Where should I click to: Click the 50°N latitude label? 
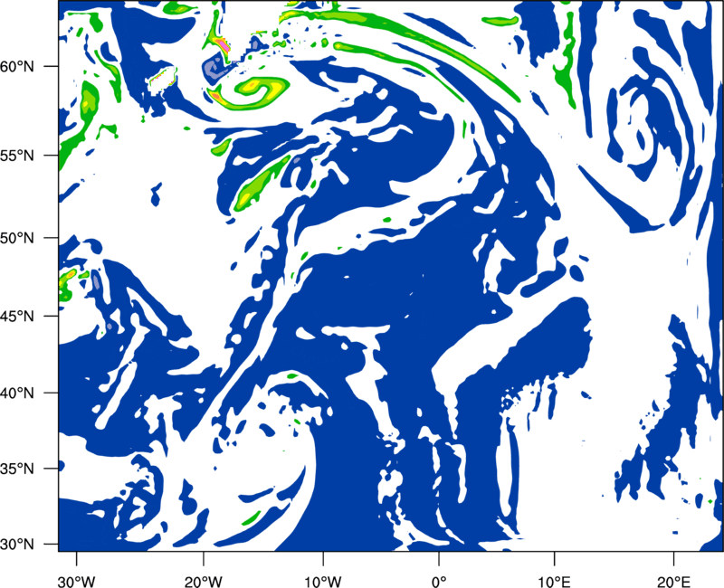tap(17, 238)
